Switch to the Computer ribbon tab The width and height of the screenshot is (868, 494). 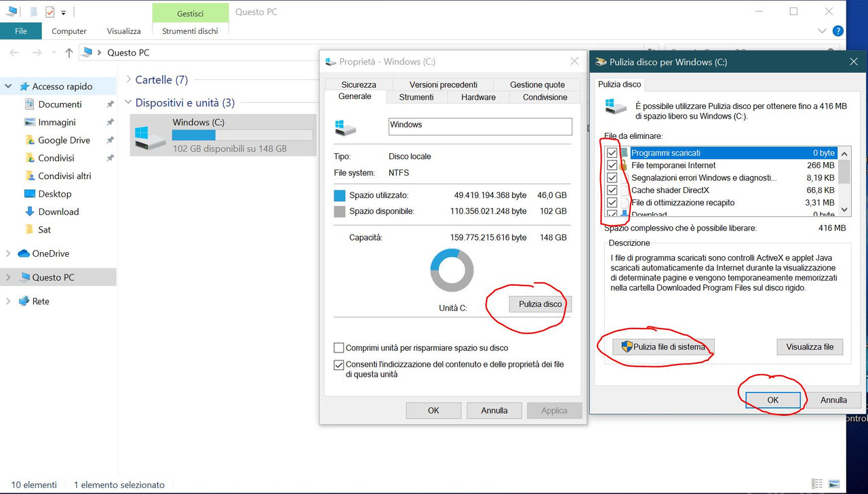tap(69, 30)
